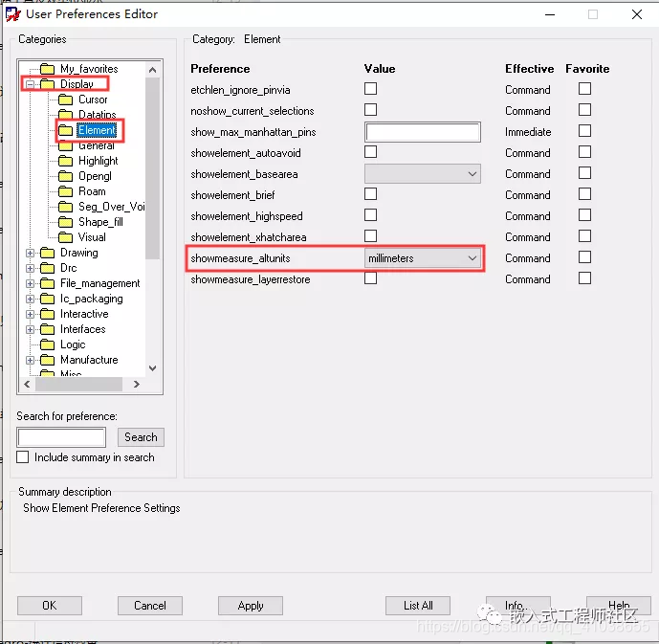Click the Opengl folder icon

[65, 176]
